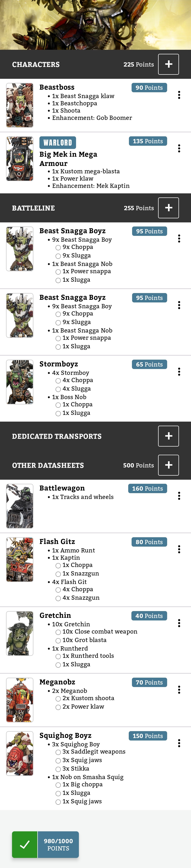Open the Flash Gitz options menu
Viewport: 191px width, 868px height.
(179, 549)
